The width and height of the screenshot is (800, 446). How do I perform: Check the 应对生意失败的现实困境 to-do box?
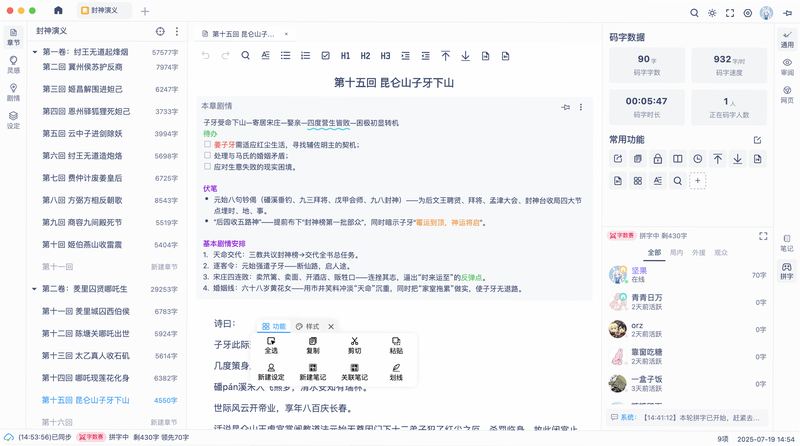(207, 166)
